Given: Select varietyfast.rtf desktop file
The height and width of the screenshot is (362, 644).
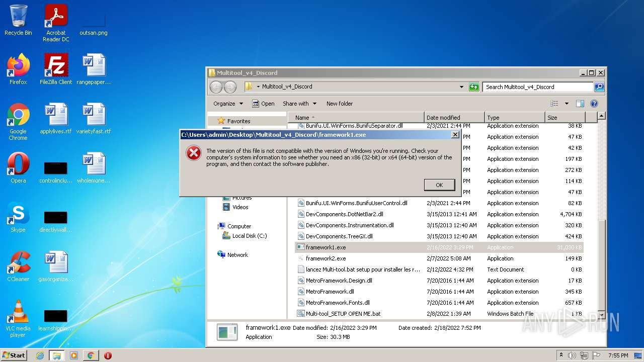Looking at the screenshot, I should [x=94, y=119].
